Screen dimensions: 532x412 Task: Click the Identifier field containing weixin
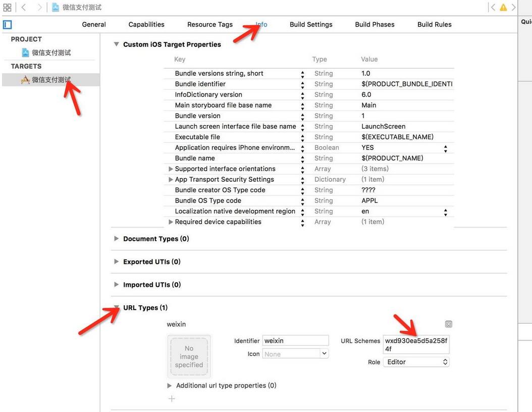(295, 341)
